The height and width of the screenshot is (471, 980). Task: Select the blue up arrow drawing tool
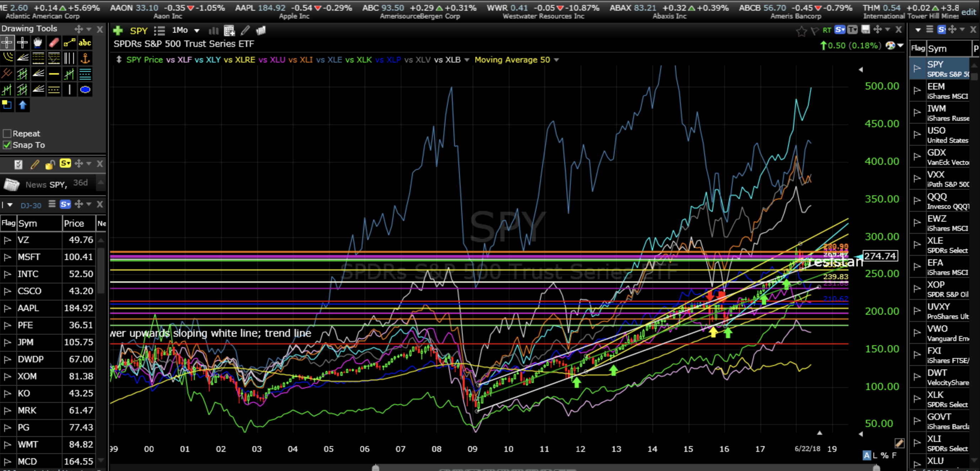[x=22, y=105]
